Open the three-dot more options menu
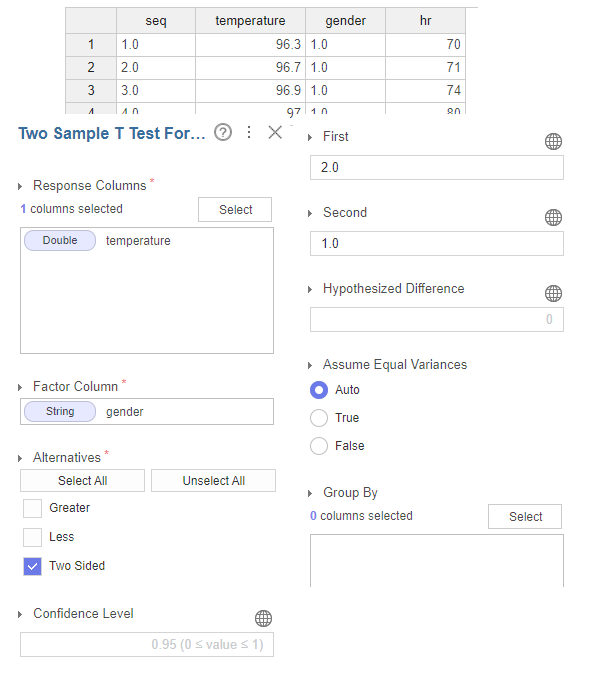This screenshot has width=592, height=678. click(249, 132)
